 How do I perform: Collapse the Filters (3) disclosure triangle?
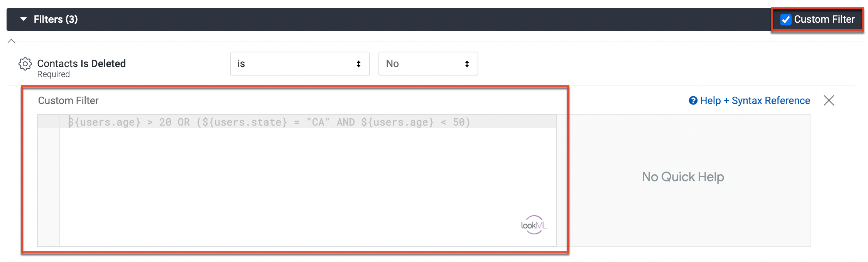(x=24, y=19)
